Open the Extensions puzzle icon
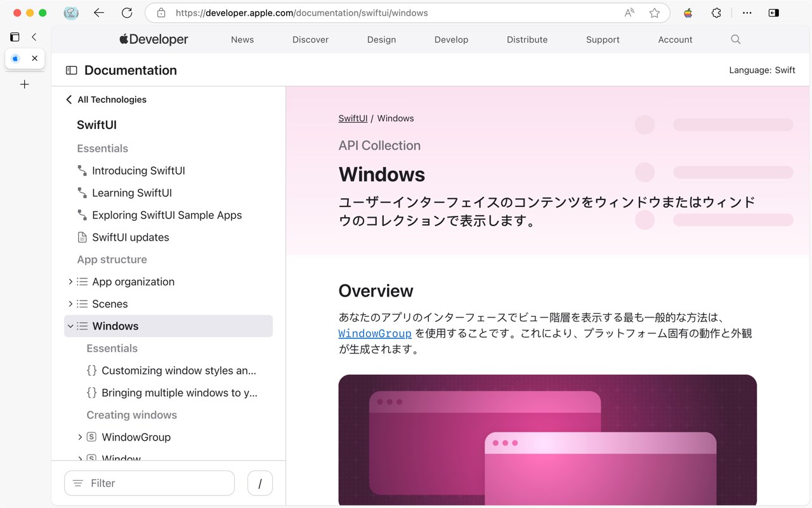This screenshot has width=812, height=508. click(x=716, y=13)
